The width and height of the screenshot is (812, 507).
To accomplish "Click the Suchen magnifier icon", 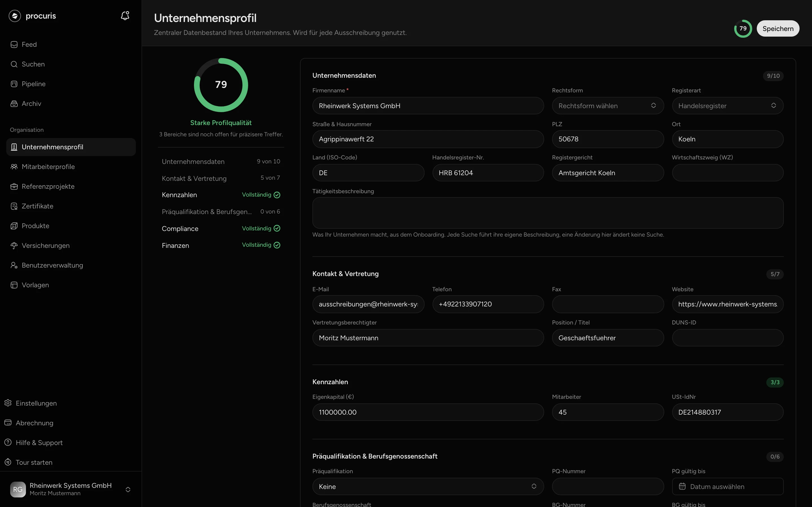I will tap(14, 64).
